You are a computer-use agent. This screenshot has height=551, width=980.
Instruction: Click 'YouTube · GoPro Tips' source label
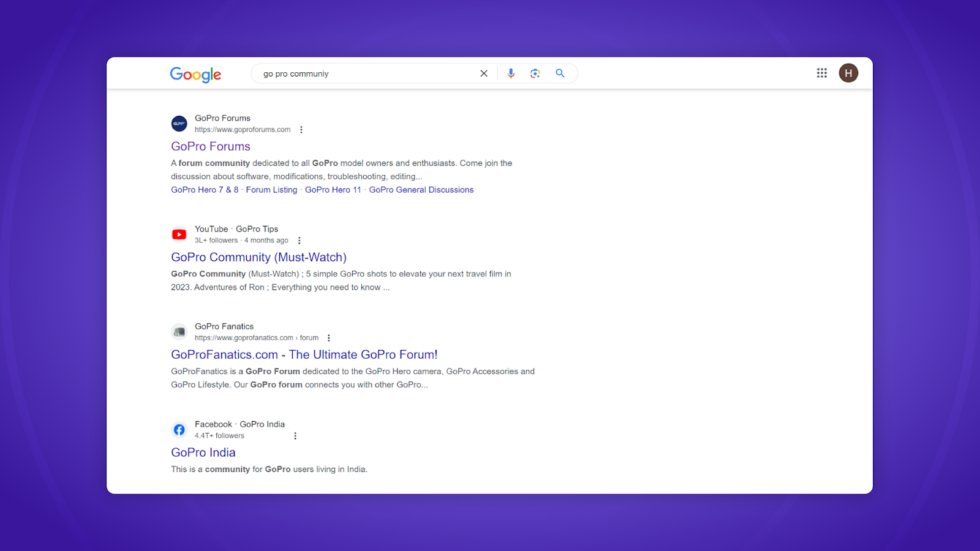[x=236, y=229]
